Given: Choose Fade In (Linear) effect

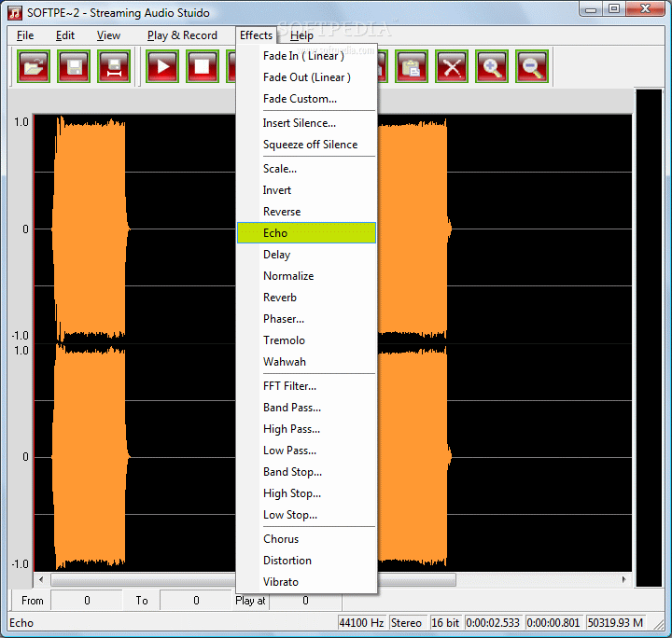Looking at the screenshot, I should [x=306, y=56].
